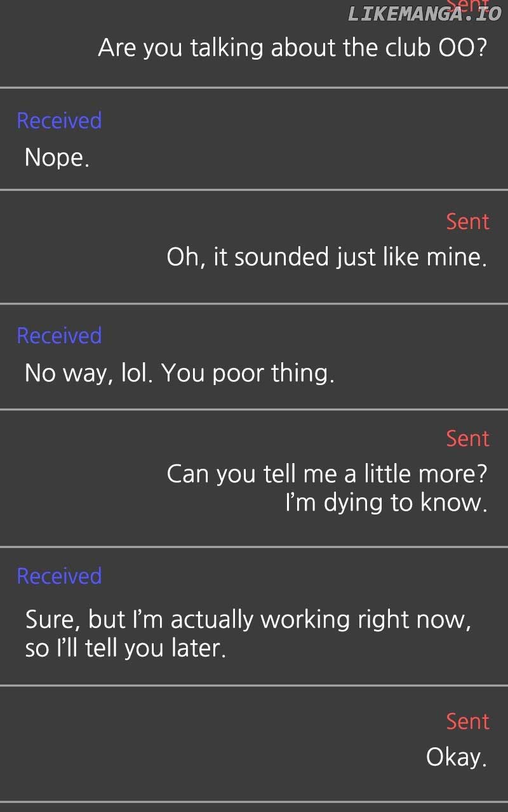The width and height of the screenshot is (508, 812).
Task: Select the "Okay." message text
Action: (456, 757)
